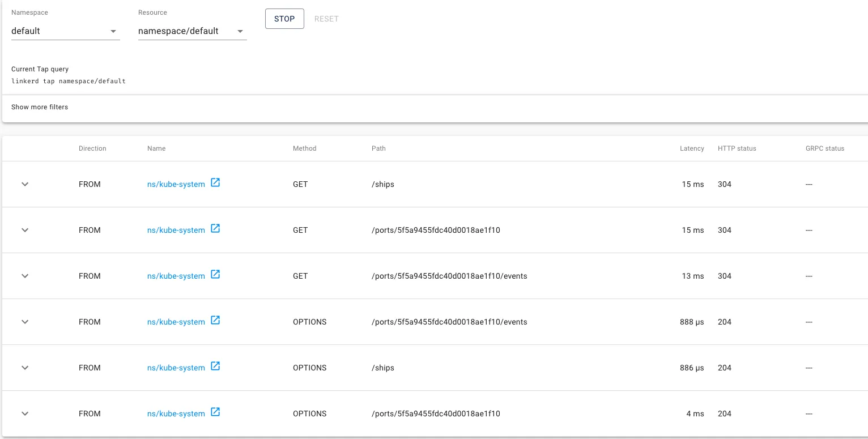Open external link icon in OPTIONS events row

[x=215, y=321]
